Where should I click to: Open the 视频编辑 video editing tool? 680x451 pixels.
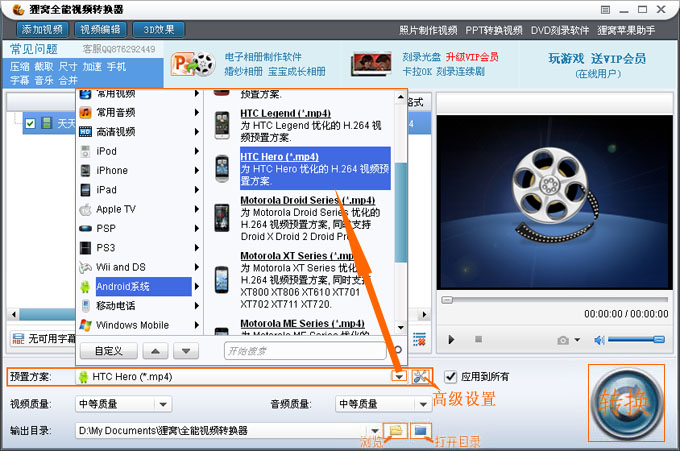pyautogui.click(x=101, y=29)
